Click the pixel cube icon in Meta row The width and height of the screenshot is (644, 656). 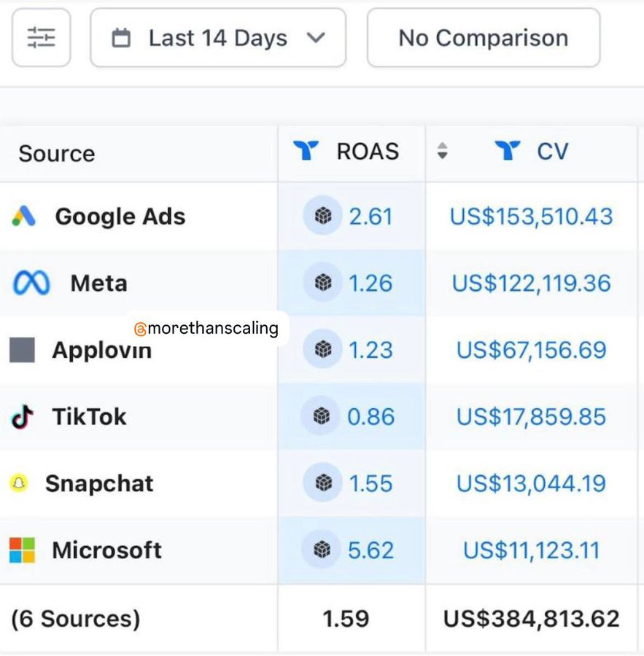(x=323, y=283)
